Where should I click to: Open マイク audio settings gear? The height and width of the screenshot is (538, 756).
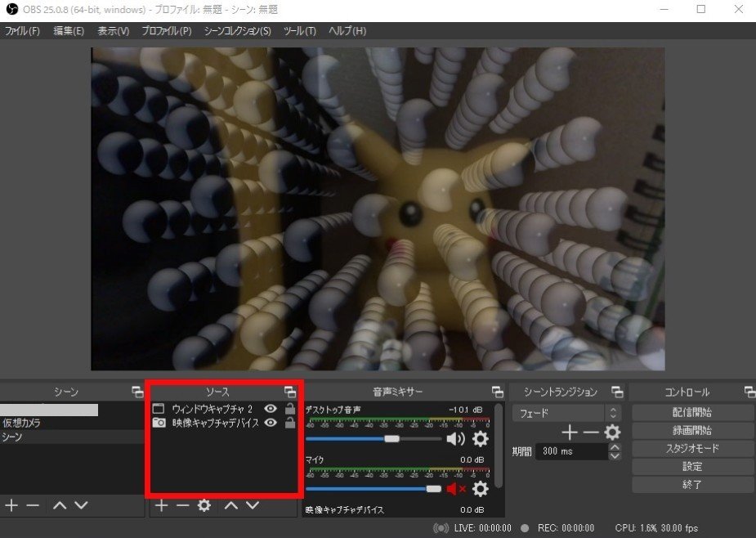click(x=480, y=489)
